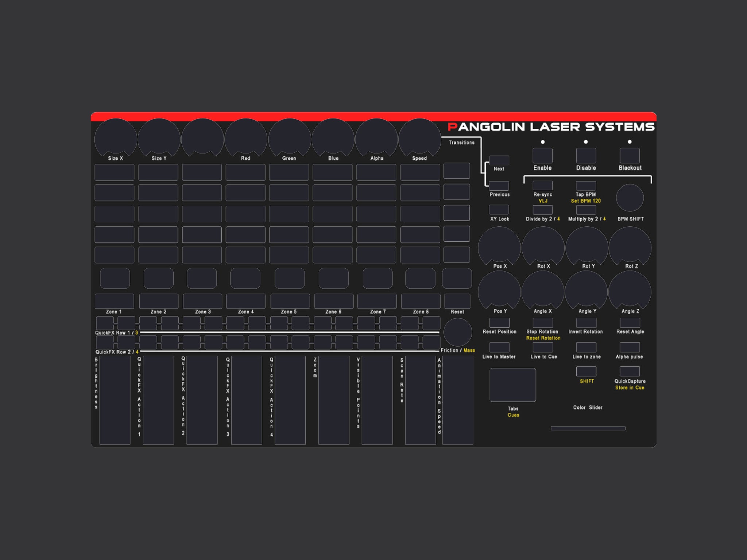Click the Stop Rotation button
747x560 pixels.
pyautogui.click(x=543, y=323)
